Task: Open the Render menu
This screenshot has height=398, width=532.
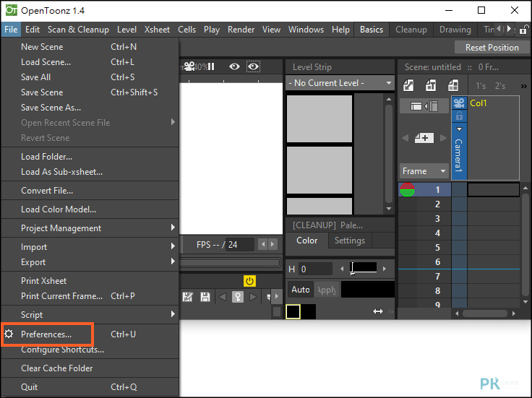Action: pyautogui.click(x=241, y=30)
